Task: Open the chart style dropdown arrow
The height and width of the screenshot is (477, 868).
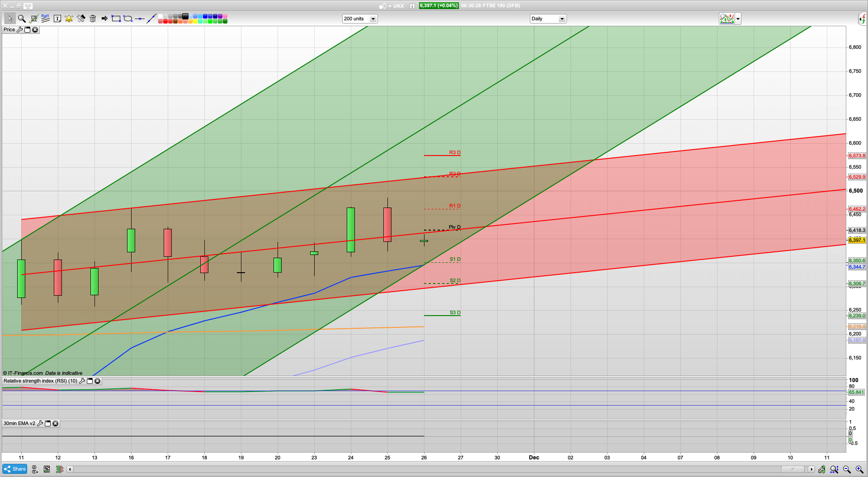Action: (x=738, y=19)
